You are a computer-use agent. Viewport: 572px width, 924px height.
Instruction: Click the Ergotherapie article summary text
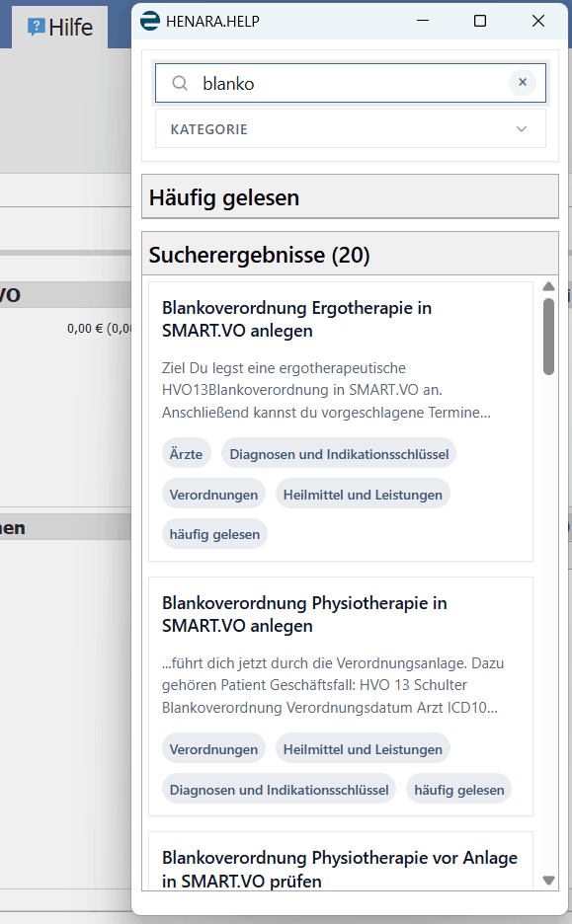click(326, 390)
